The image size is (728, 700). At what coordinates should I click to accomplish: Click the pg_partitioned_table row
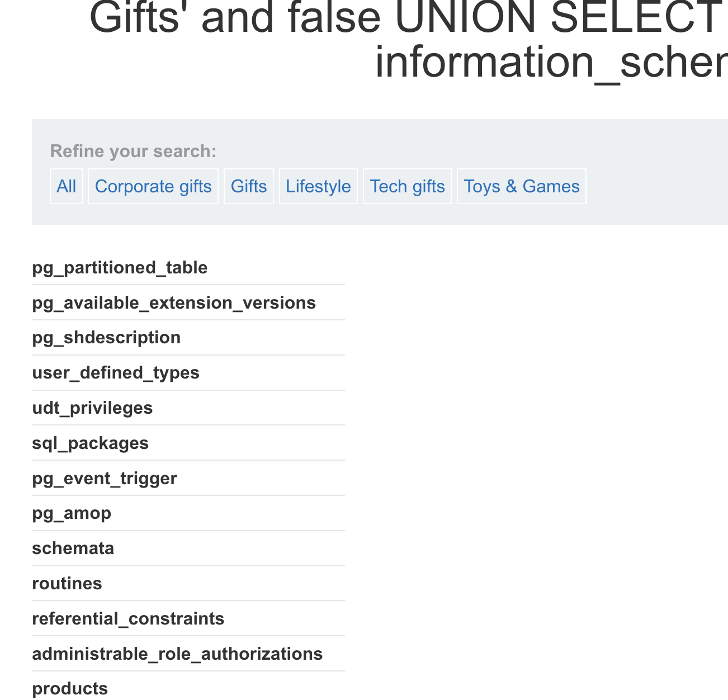click(120, 268)
